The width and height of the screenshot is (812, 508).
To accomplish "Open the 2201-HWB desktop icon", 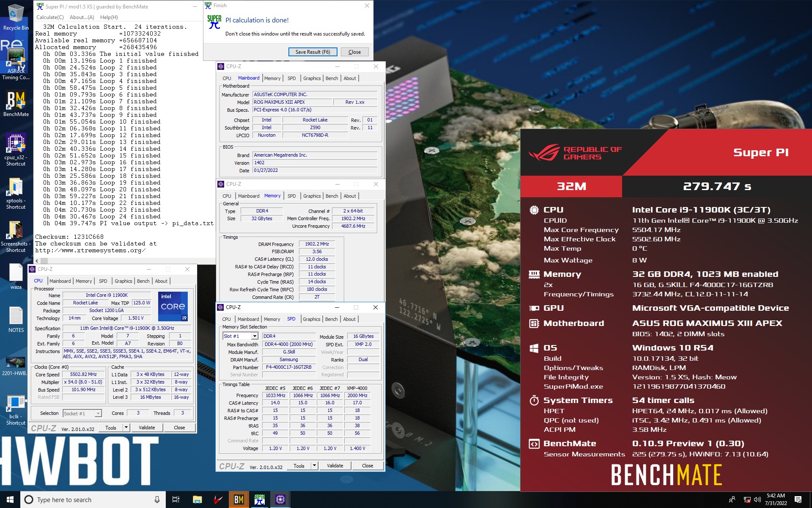I will click(x=15, y=366).
